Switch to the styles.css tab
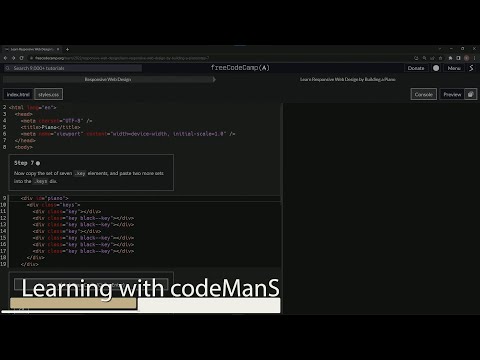This screenshot has width=480, height=360. click(48, 95)
